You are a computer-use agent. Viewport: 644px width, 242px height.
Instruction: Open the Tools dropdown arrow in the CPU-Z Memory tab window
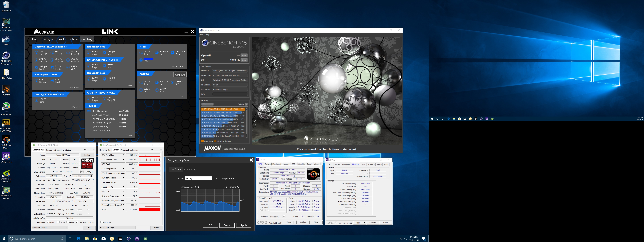pos(364,223)
